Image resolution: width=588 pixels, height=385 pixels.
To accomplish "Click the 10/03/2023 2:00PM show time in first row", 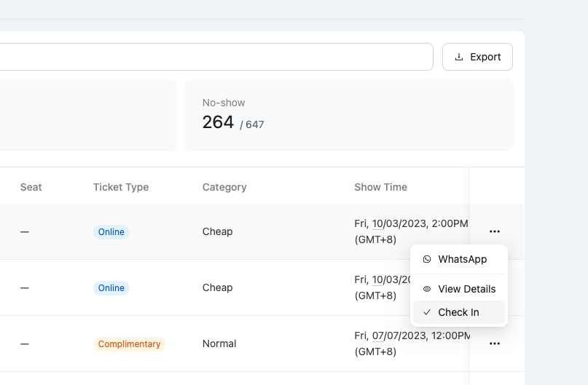I will (411, 224).
